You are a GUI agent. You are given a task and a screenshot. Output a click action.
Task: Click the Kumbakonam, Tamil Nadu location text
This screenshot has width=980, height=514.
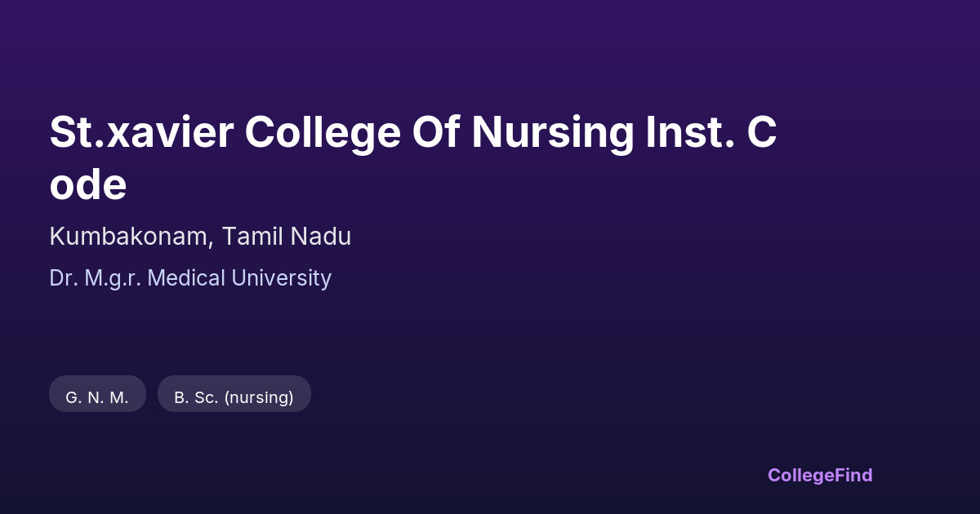coord(200,237)
